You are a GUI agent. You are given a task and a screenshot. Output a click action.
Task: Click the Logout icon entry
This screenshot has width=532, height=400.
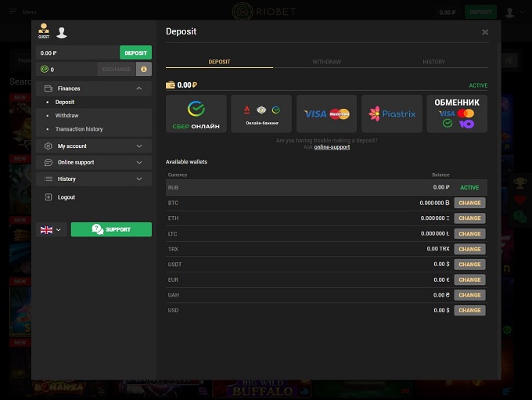[x=49, y=197]
